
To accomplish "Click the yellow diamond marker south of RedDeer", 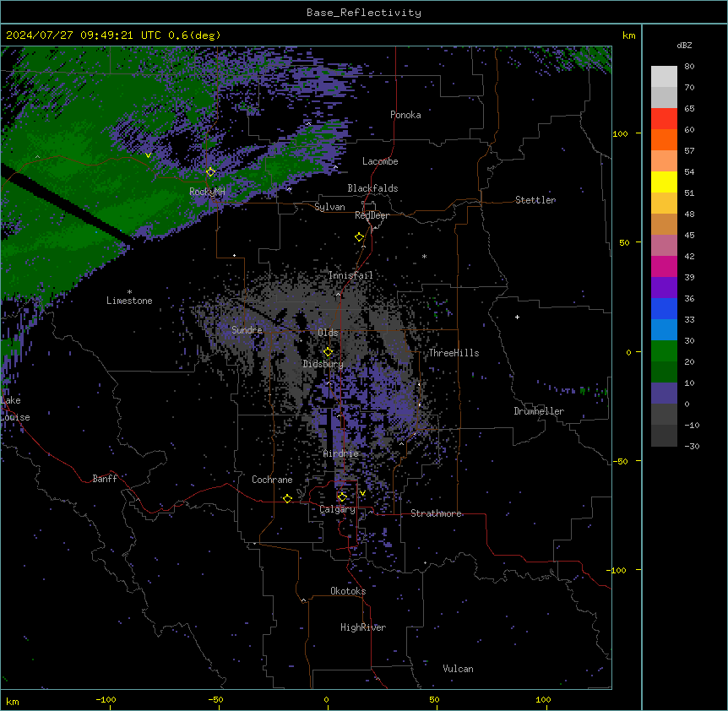I will coord(360,237).
